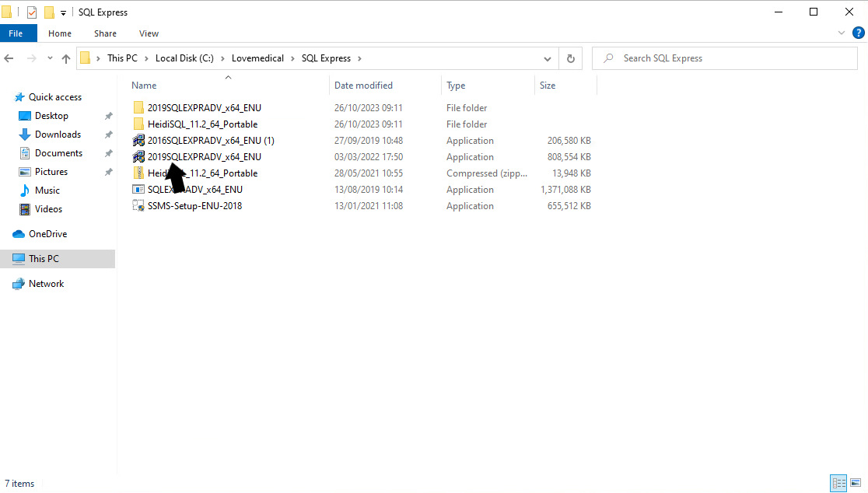This screenshot has height=493, width=868.
Task: Click the pin icon next to Pictures
Action: click(x=109, y=172)
